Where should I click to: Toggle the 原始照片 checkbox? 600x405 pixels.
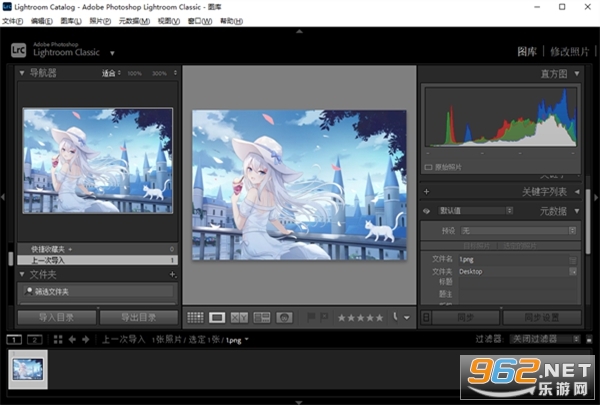pos(428,167)
